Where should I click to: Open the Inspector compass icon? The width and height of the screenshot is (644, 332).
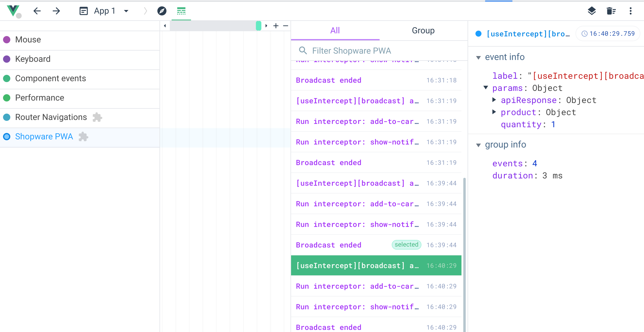coord(162,11)
